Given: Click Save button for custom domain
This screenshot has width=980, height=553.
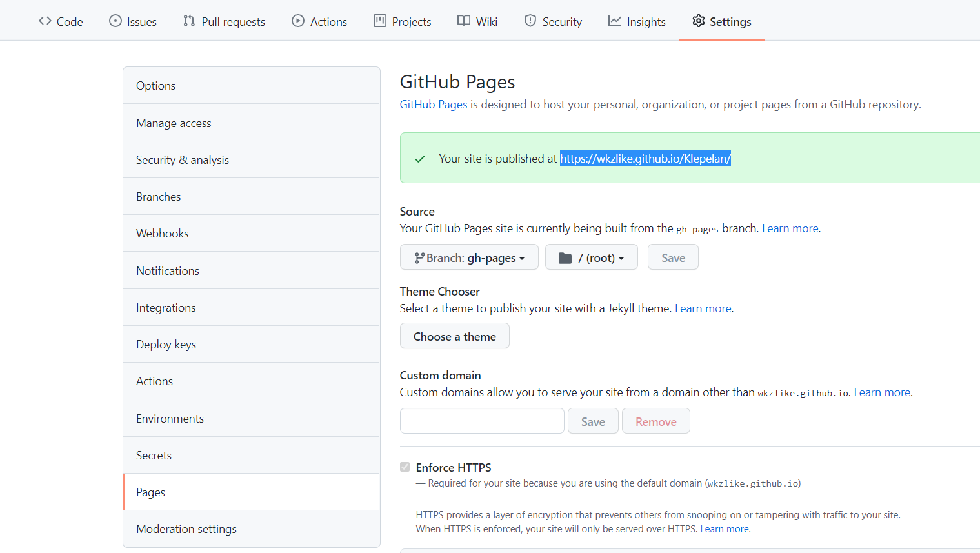Looking at the screenshot, I should tap(593, 421).
